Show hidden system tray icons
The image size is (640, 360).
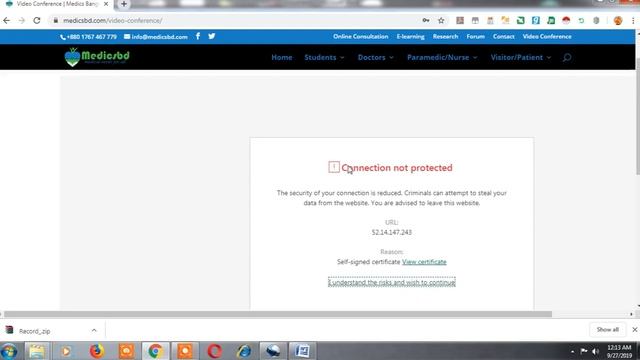(x=572, y=351)
